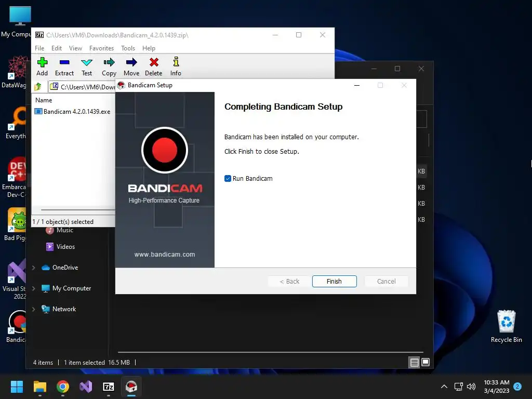
Task: Click the 7-Zip horizontal scrollbar
Action: pos(78,210)
